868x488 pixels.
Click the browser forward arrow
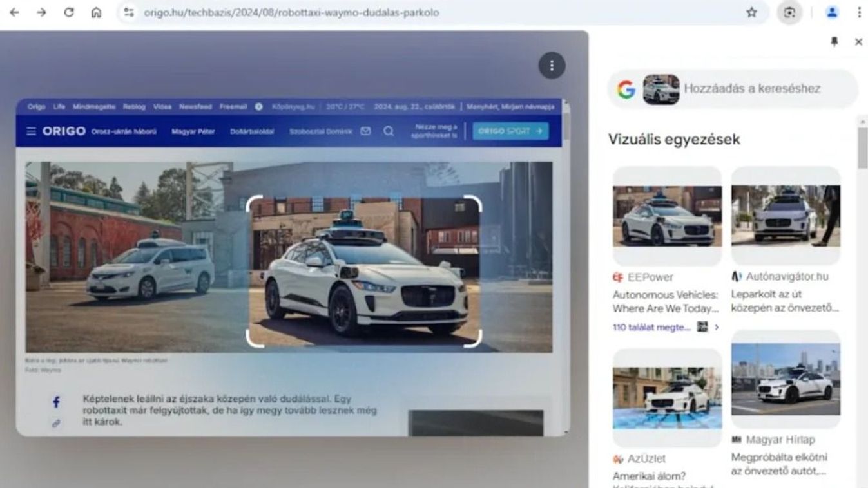tap(41, 12)
